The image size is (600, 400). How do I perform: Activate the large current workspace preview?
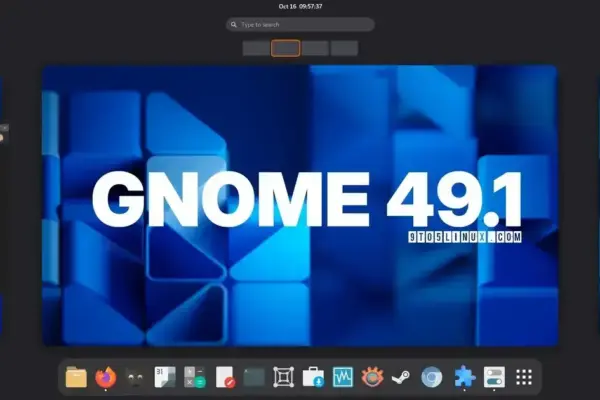pos(300,206)
